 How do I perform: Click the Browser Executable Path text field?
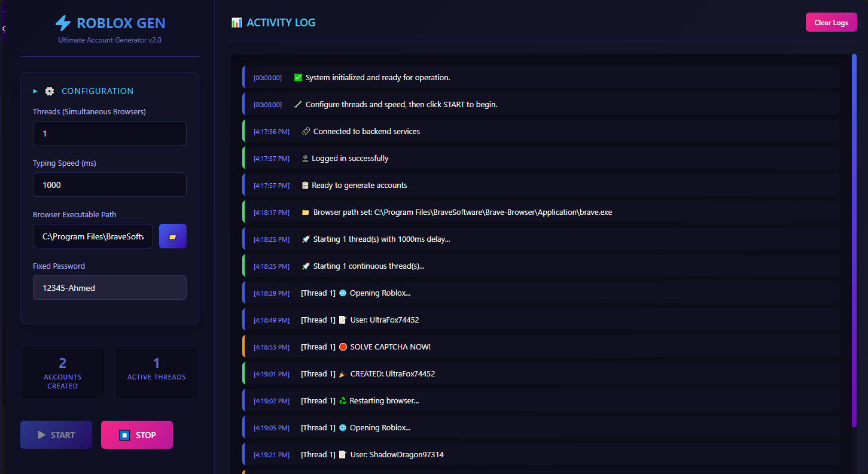(x=93, y=236)
